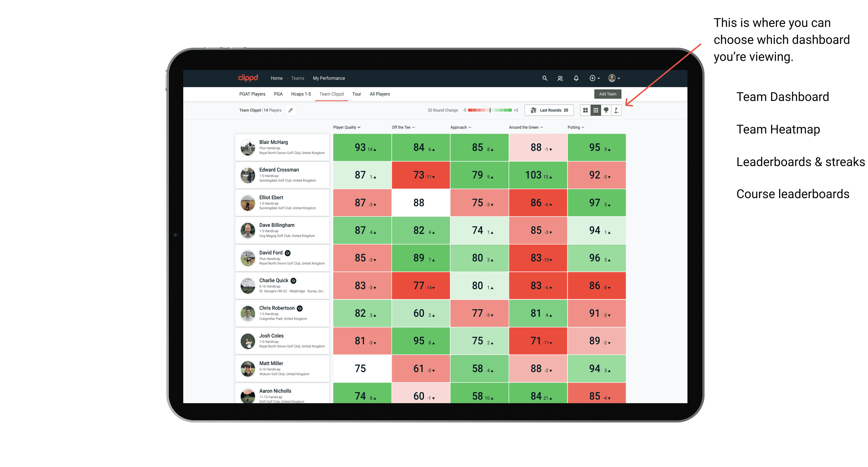Select the Course leaderboards icon
The height and width of the screenshot is (467, 868).
pyautogui.click(x=617, y=111)
